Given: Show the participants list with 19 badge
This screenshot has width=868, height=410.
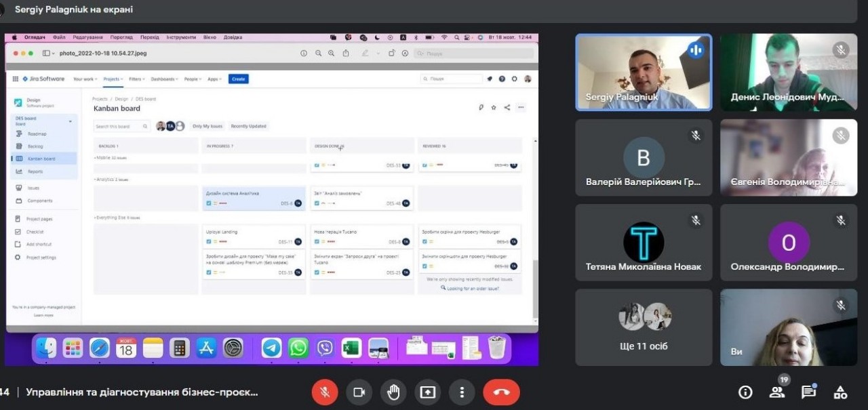Looking at the screenshot, I should (x=777, y=392).
